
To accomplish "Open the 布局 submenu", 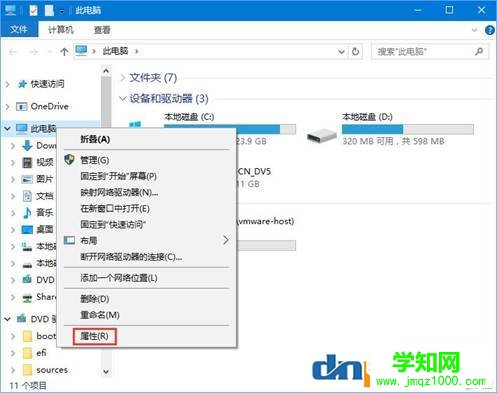I will [147, 240].
